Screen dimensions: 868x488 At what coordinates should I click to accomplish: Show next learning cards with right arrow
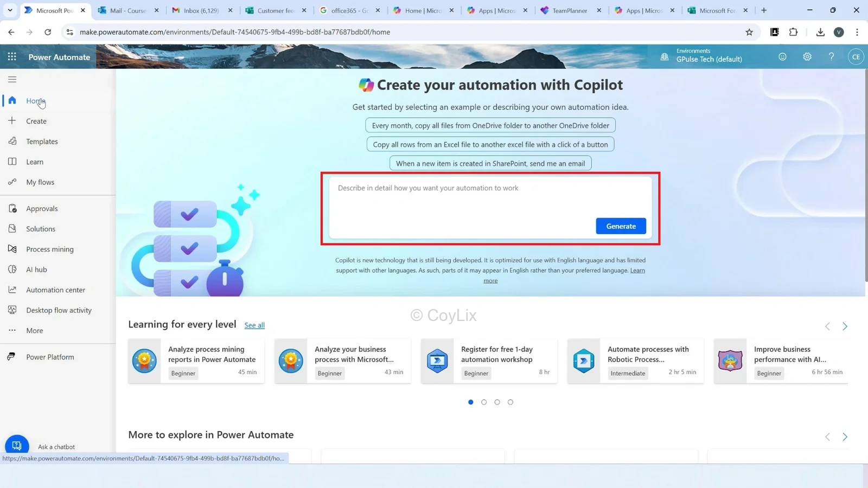(x=845, y=326)
